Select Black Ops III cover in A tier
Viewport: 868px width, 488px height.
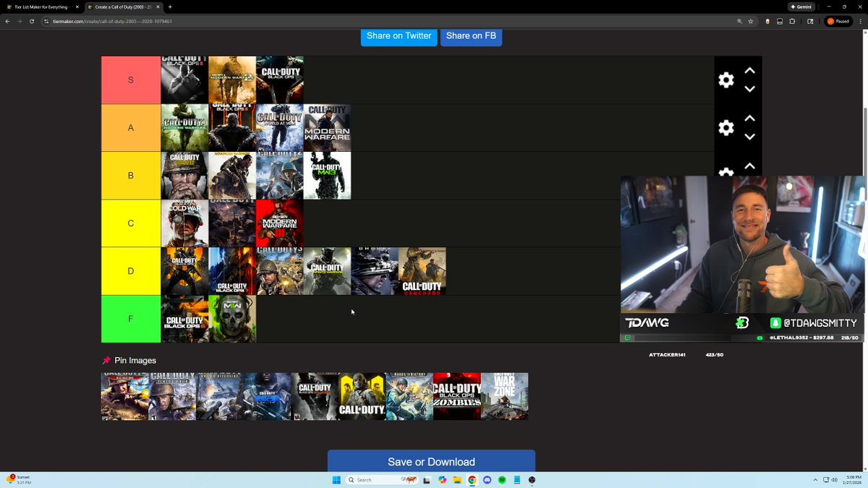(x=232, y=128)
